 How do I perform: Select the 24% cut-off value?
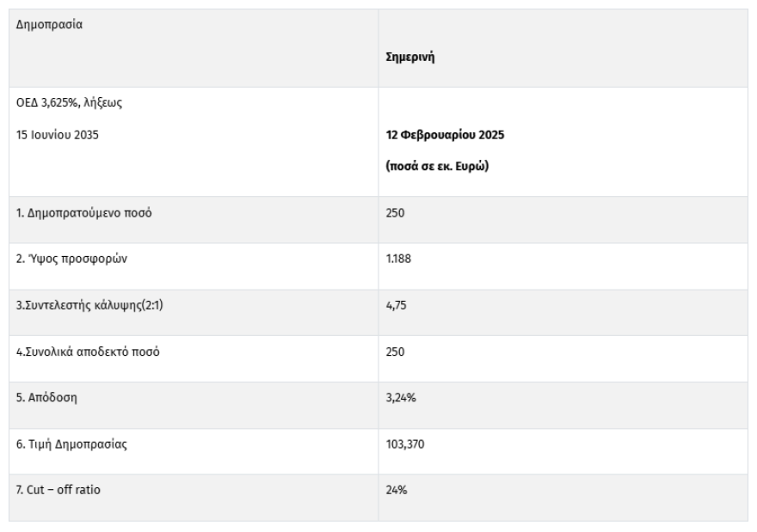pyautogui.click(x=397, y=491)
